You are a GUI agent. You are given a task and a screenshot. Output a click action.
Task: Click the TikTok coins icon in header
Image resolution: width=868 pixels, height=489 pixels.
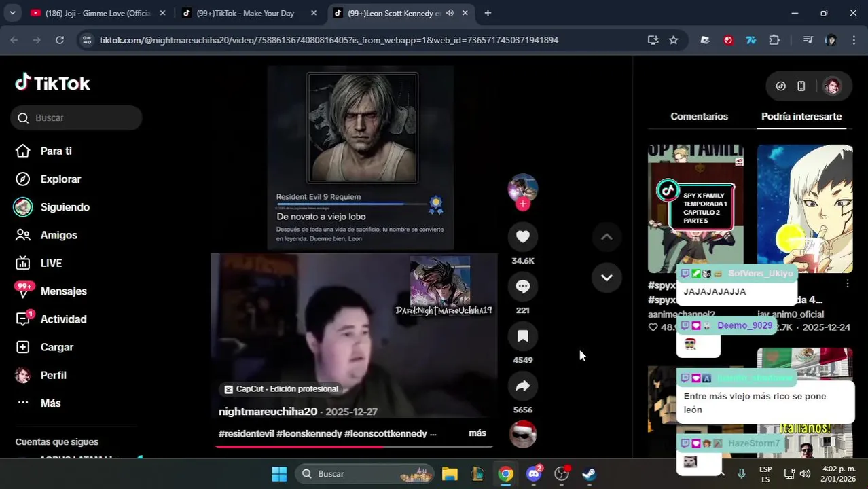click(x=781, y=86)
